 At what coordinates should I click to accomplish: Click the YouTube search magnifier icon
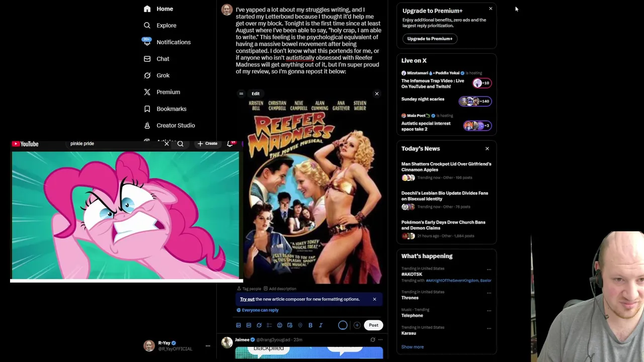click(x=180, y=144)
